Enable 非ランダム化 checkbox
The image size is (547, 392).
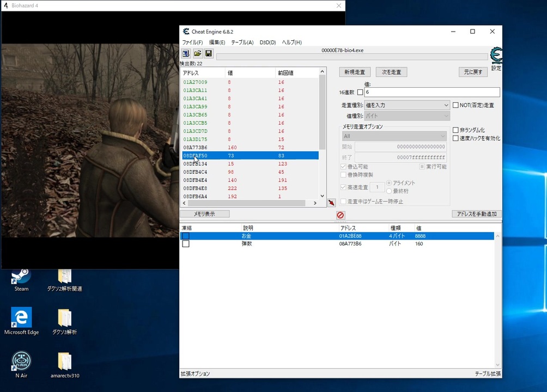click(x=455, y=130)
